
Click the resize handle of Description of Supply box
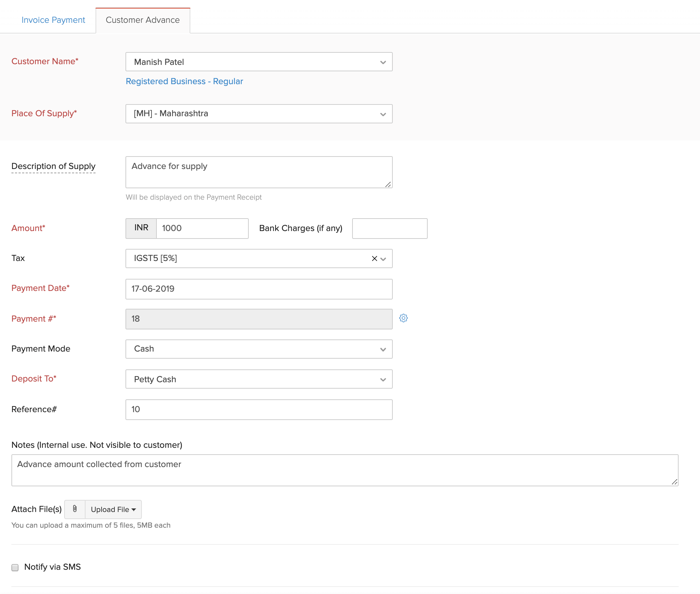388,185
